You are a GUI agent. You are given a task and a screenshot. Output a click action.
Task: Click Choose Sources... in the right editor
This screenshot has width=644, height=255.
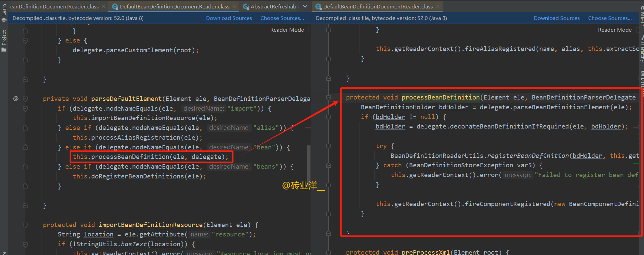(610, 18)
